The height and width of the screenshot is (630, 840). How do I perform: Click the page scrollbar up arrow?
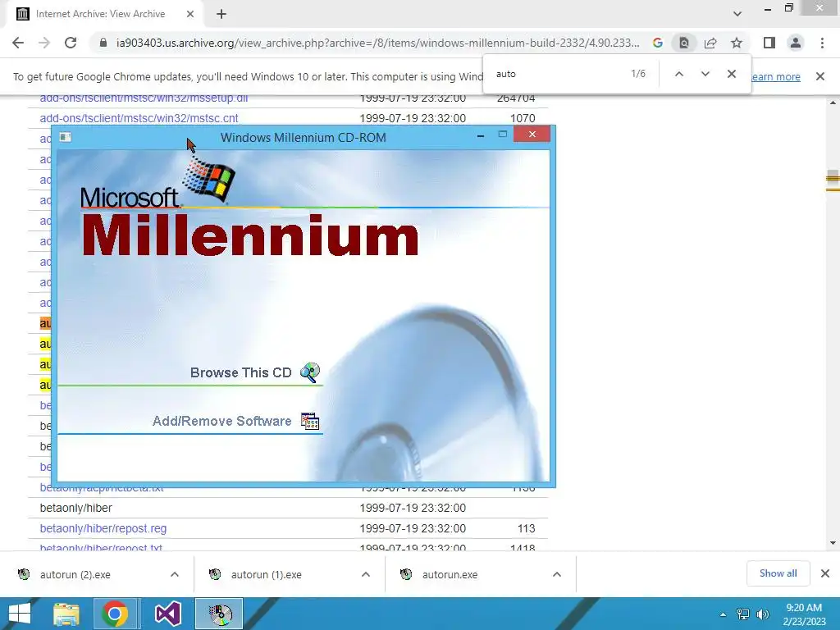click(833, 103)
